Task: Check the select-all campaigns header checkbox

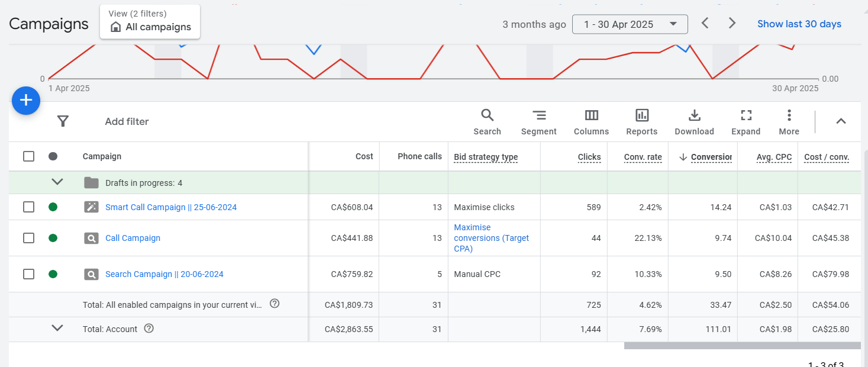Action: [x=28, y=156]
